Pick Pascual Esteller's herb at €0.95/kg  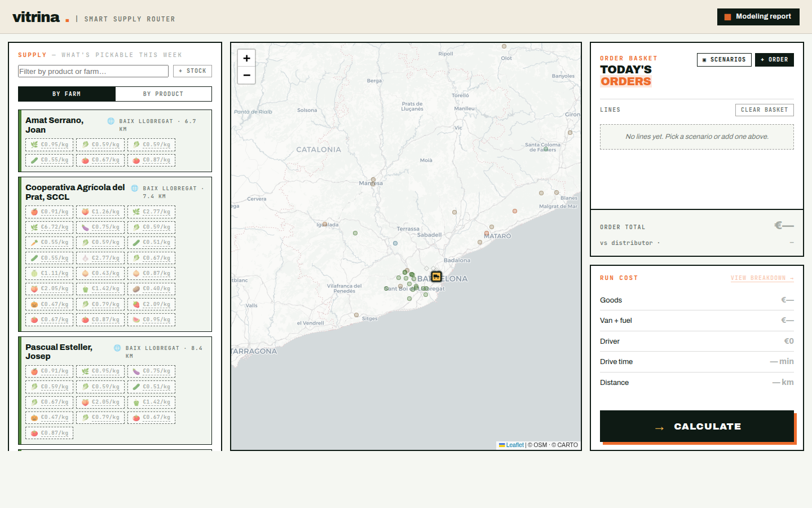point(100,371)
